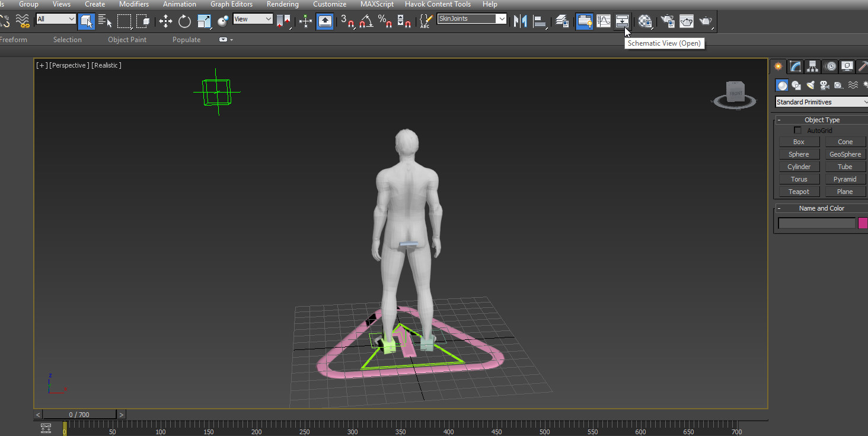Collapse the Object Type rollout
The width and height of the screenshot is (868, 436).
pos(821,120)
